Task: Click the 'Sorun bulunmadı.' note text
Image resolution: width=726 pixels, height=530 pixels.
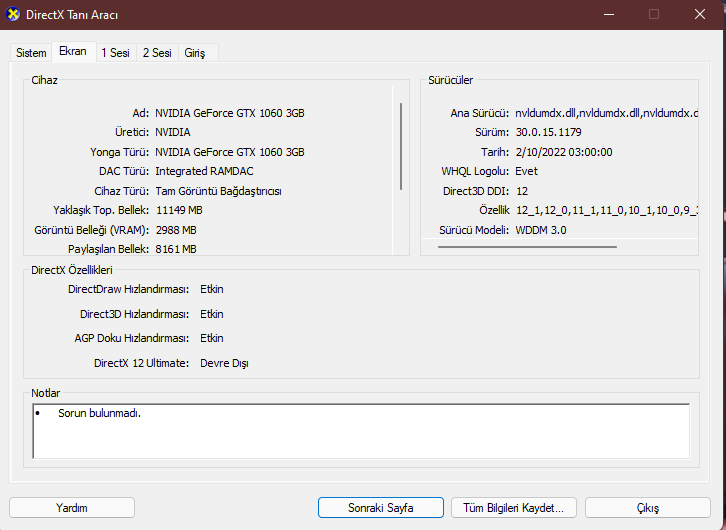Action: tap(99, 413)
